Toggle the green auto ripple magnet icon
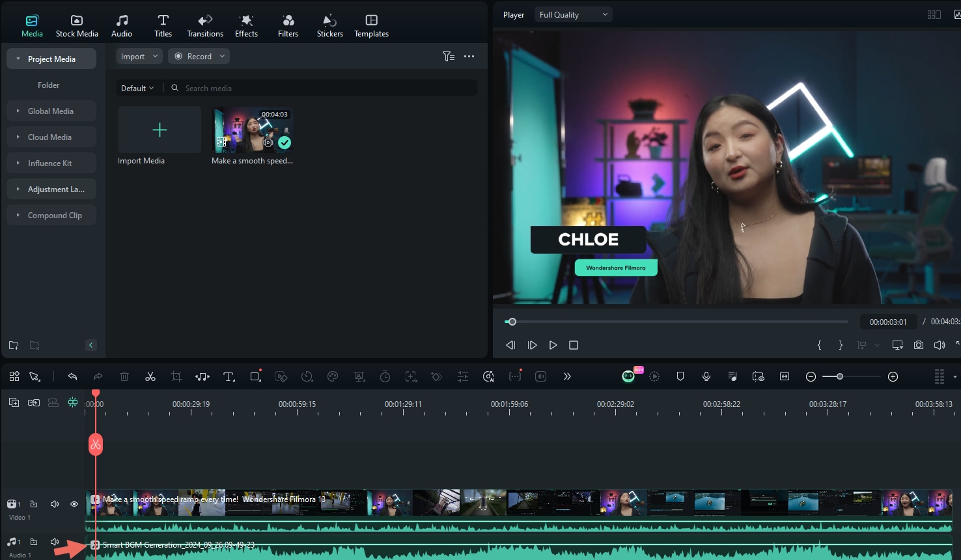 click(73, 402)
